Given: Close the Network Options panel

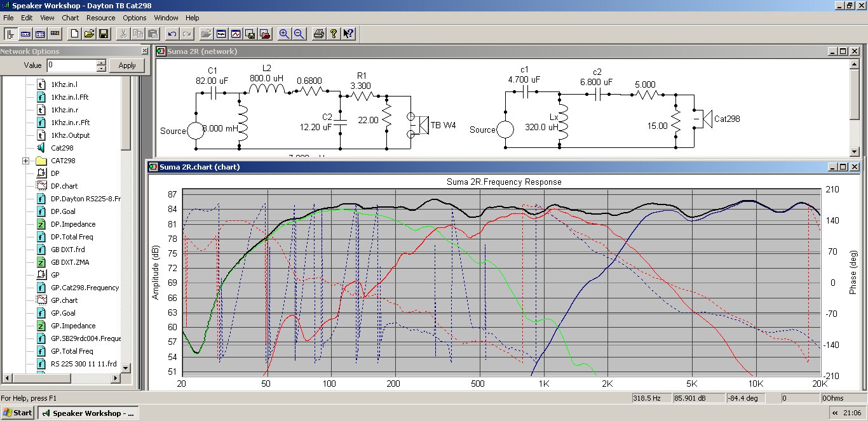Looking at the screenshot, I should pyautogui.click(x=144, y=51).
